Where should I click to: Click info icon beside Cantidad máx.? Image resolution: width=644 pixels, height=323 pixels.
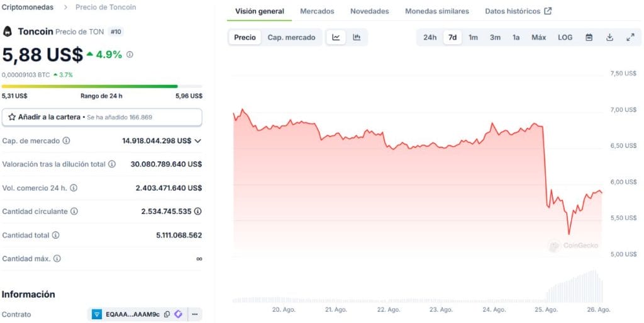[57, 259]
